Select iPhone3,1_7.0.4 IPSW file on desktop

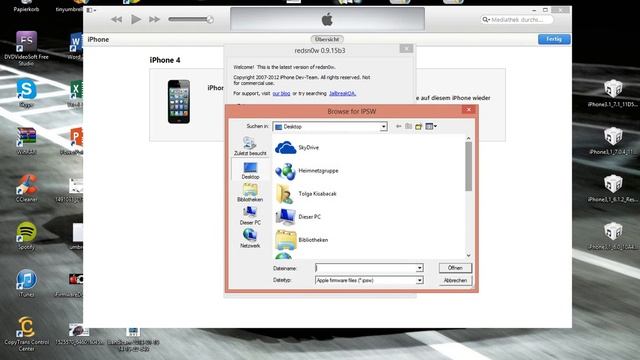coord(613,141)
